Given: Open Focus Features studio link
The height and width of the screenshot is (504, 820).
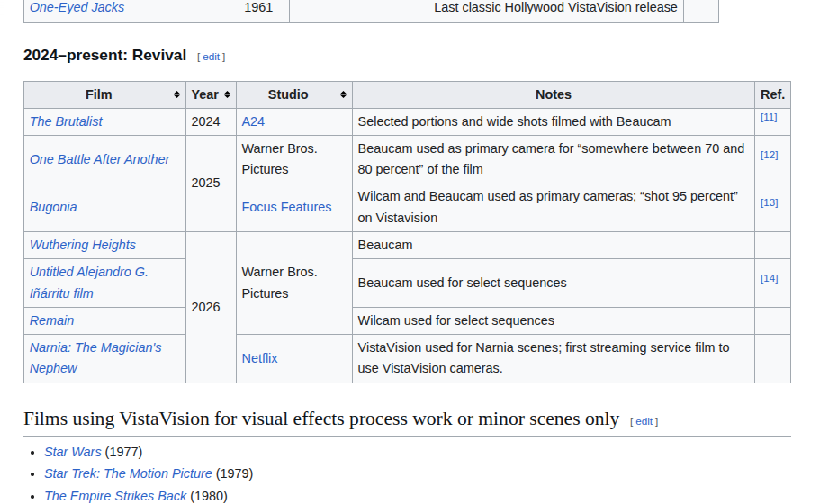Looking at the screenshot, I should [286, 207].
